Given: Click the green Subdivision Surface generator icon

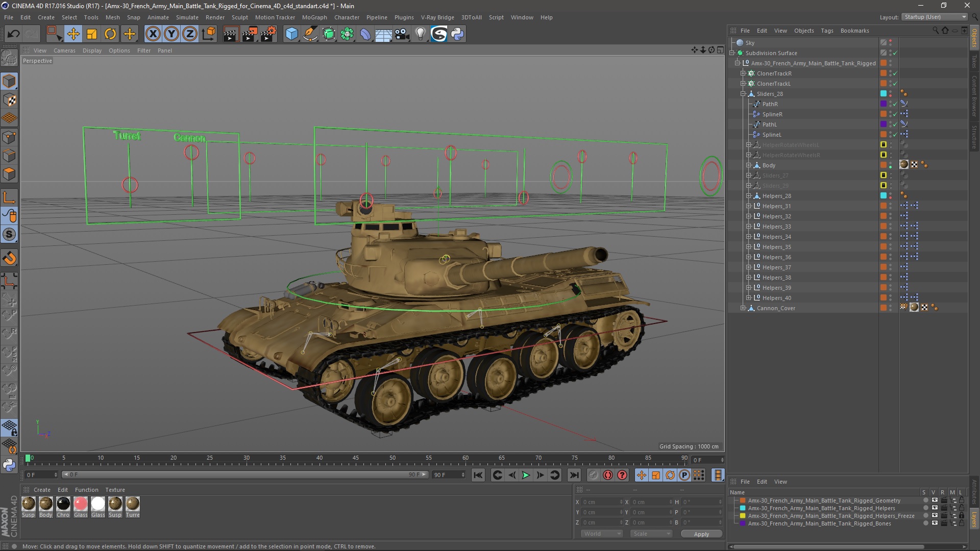Looking at the screenshot, I should (329, 34).
